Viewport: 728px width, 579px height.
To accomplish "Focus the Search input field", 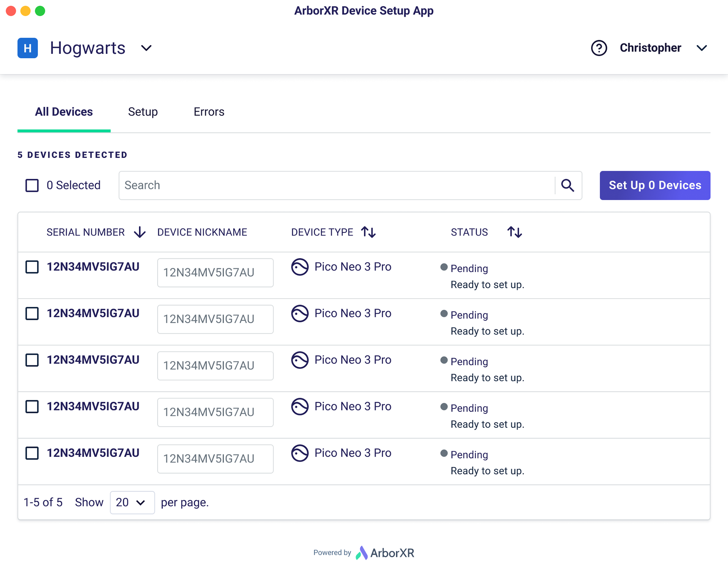I will 337,185.
